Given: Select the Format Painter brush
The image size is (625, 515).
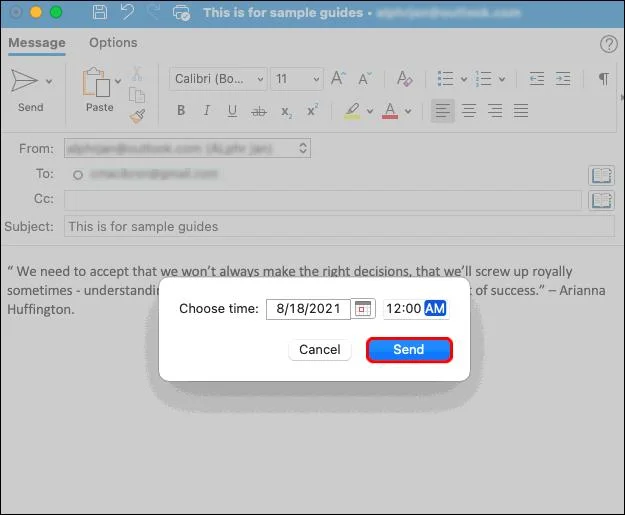Looking at the screenshot, I should click(x=138, y=116).
